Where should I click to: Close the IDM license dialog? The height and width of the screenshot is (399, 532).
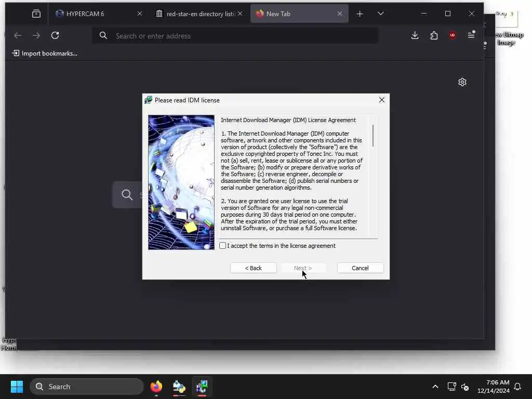pos(382,100)
